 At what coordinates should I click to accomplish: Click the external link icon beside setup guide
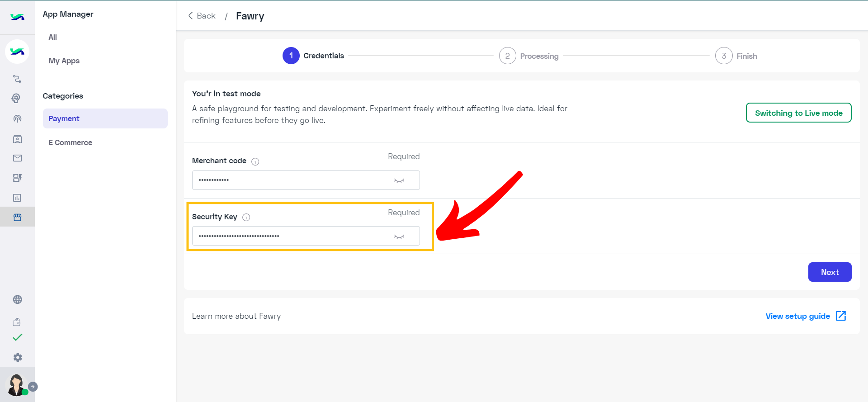tap(841, 316)
